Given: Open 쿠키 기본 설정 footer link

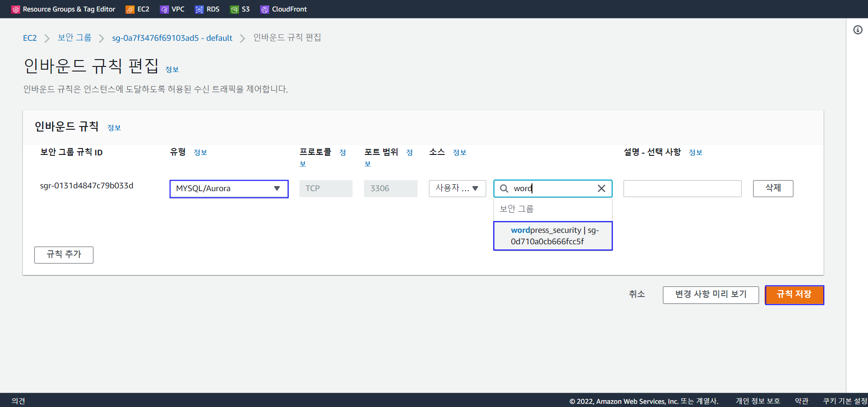Looking at the screenshot, I should [845, 401].
